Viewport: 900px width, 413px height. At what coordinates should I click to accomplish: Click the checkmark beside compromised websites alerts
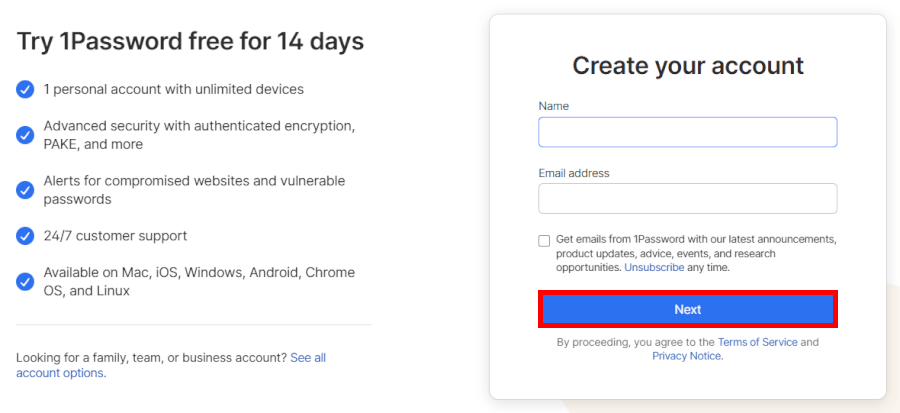[25, 190]
